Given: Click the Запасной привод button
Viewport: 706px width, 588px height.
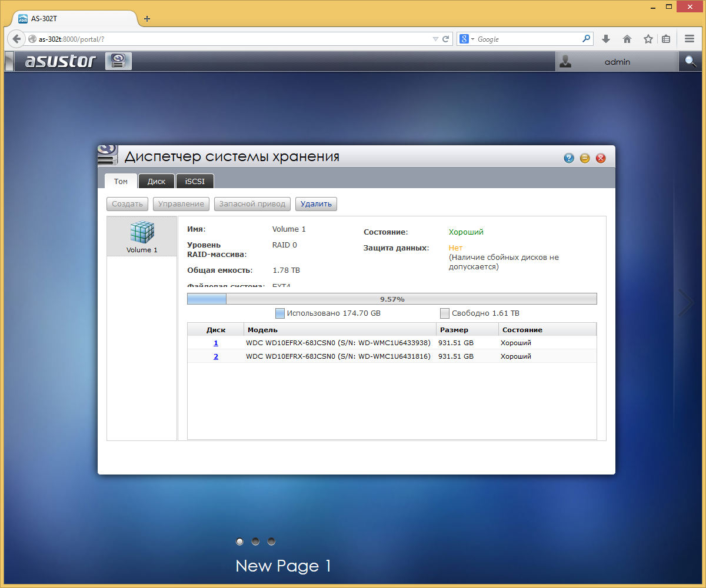Looking at the screenshot, I should (x=252, y=204).
